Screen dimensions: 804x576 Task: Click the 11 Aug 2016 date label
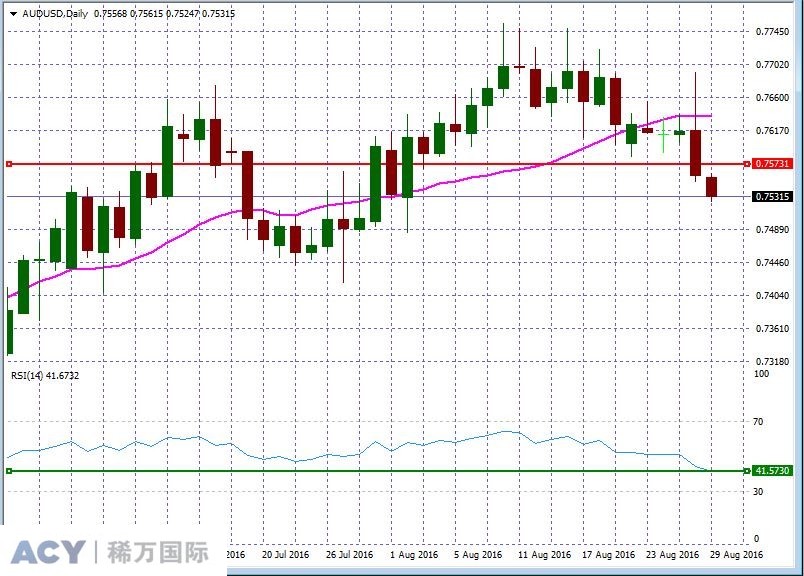(544, 554)
